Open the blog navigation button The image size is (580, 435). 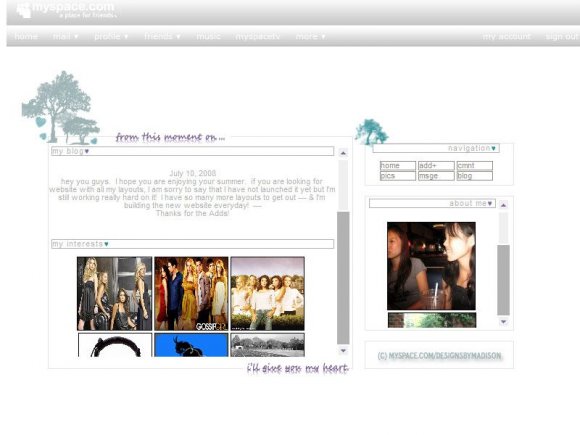pos(475,176)
